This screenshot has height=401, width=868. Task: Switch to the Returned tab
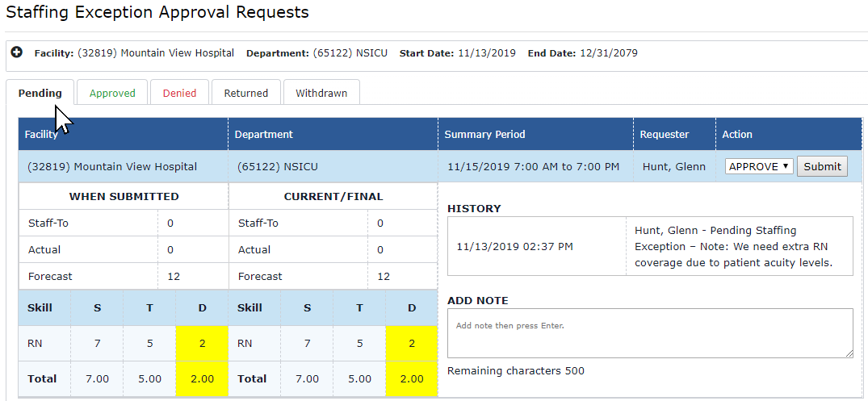(245, 93)
